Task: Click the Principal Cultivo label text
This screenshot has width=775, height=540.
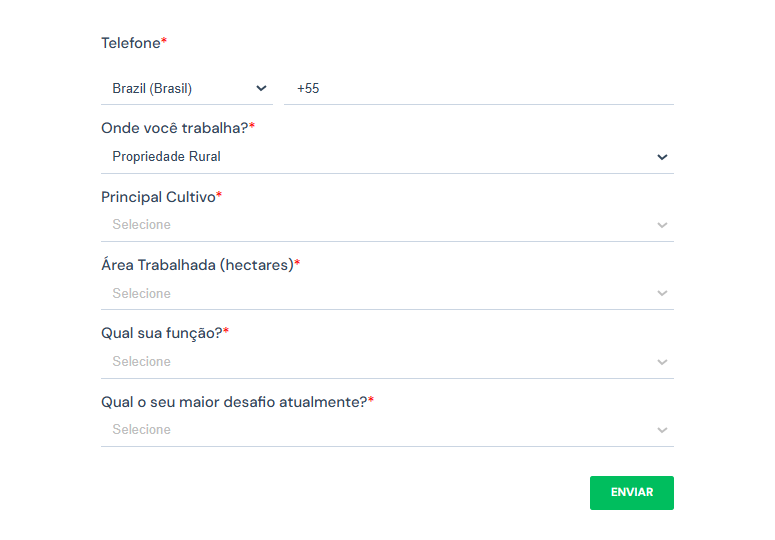Action: point(158,197)
